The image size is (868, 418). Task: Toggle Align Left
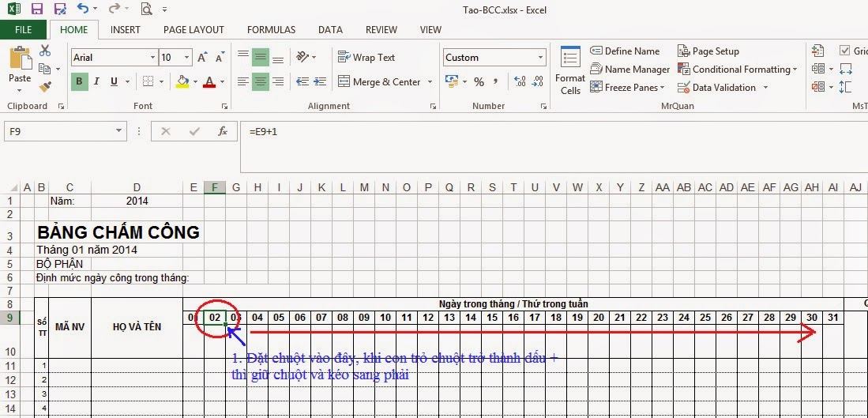[243, 81]
